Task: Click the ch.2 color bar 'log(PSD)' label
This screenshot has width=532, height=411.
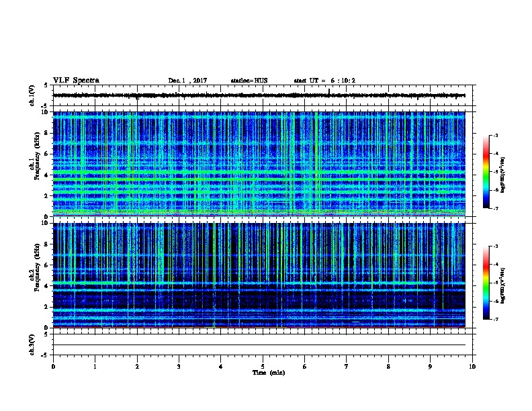Action: [x=502, y=285]
